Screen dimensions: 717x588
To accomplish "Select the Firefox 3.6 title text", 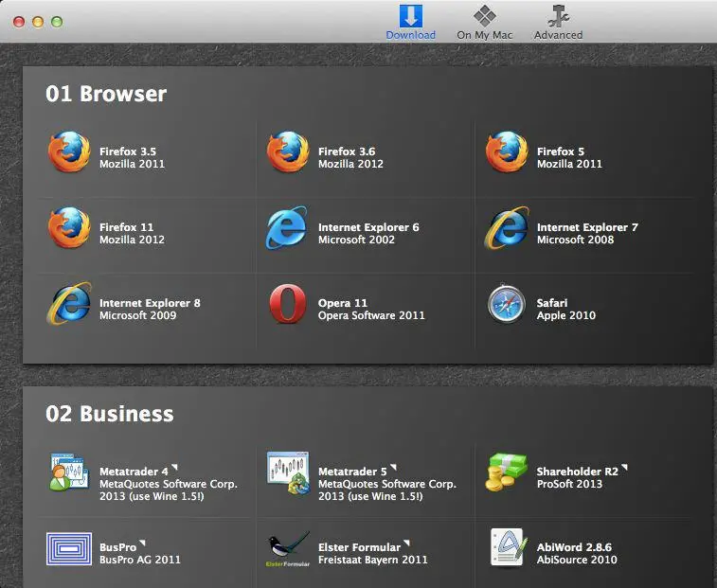I will coord(347,151).
